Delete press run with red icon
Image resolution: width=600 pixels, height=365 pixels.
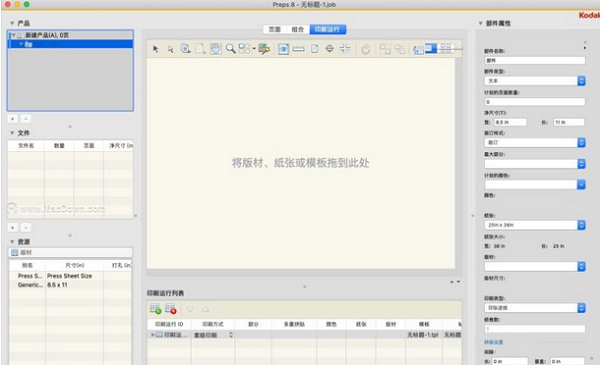click(171, 309)
